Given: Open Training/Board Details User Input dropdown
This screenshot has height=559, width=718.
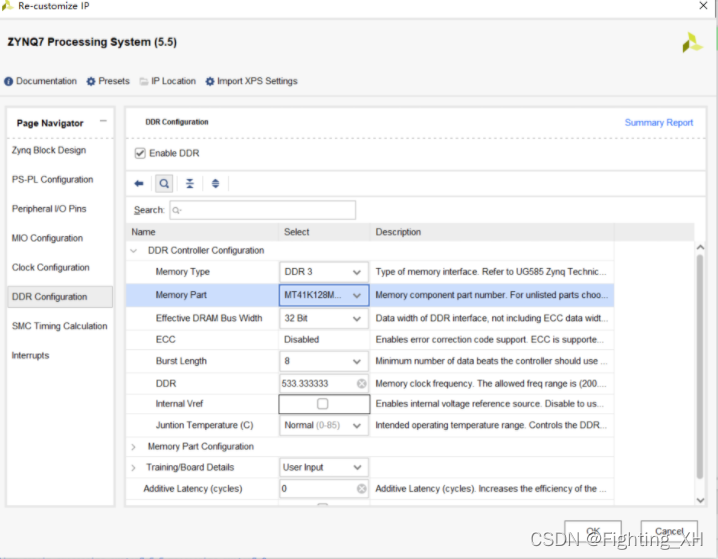Looking at the screenshot, I should (324, 467).
